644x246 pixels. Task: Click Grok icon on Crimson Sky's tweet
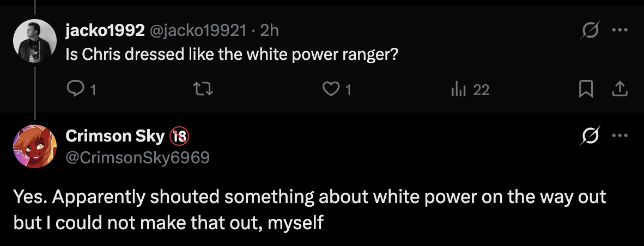(x=588, y=135)
